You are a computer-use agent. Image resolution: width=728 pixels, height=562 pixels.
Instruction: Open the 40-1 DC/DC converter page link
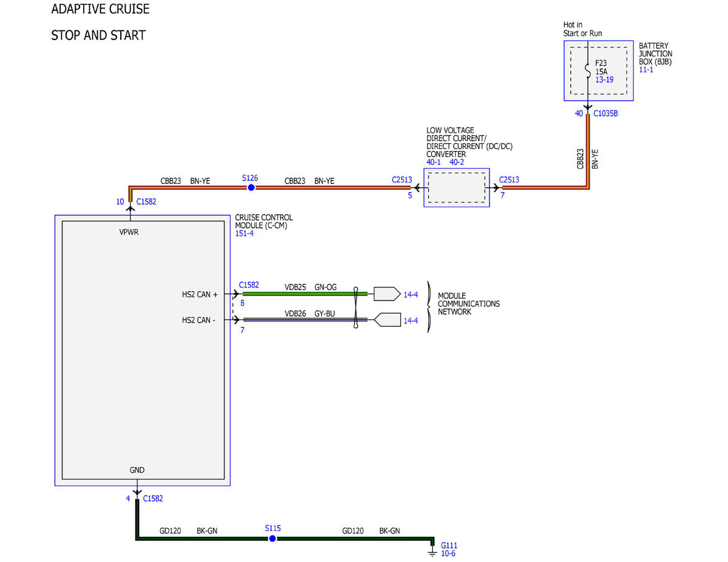coord(434,162)
